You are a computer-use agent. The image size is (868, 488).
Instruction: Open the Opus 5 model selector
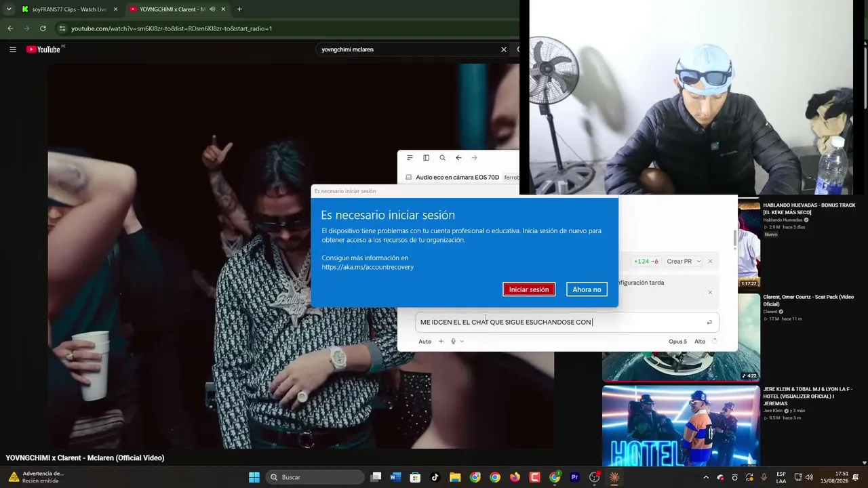click(x=677, y=342)
